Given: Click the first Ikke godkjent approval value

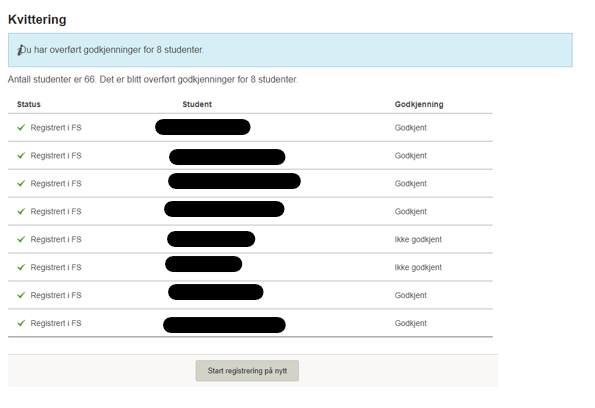Looking at the screenshot, I should (418, 239).
